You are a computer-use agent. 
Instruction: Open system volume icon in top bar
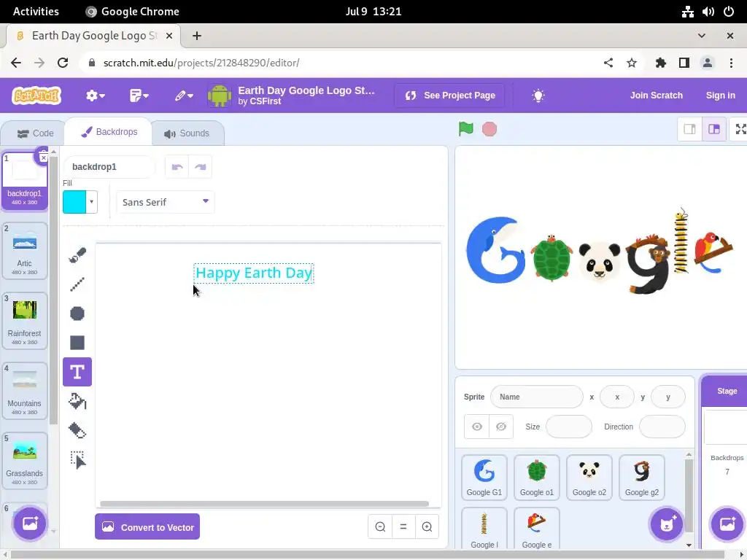point(708,12)
